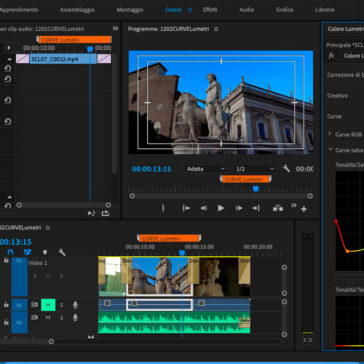Add keyframe button on Video 1 track

tap(48, 276)
